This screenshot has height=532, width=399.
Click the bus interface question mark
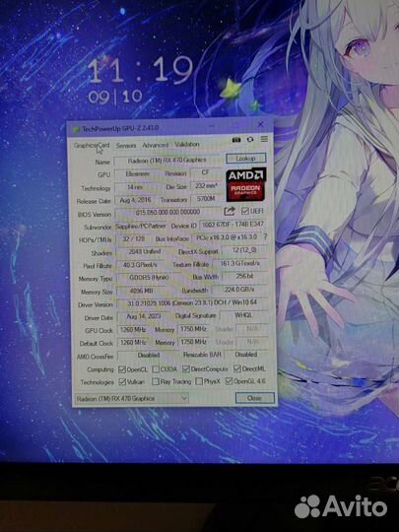pyautogui.click(x=265, y=236)
